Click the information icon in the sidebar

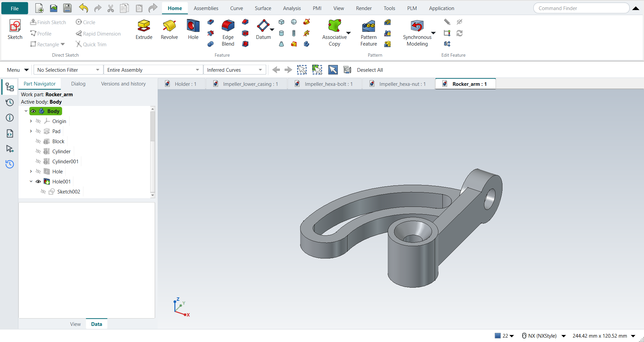(10, 118)
